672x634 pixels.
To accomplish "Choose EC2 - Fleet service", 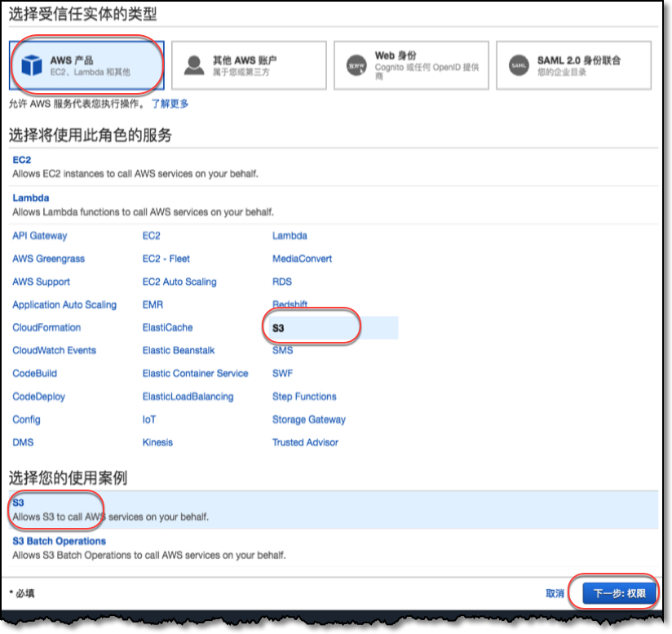I will (166, 259).
